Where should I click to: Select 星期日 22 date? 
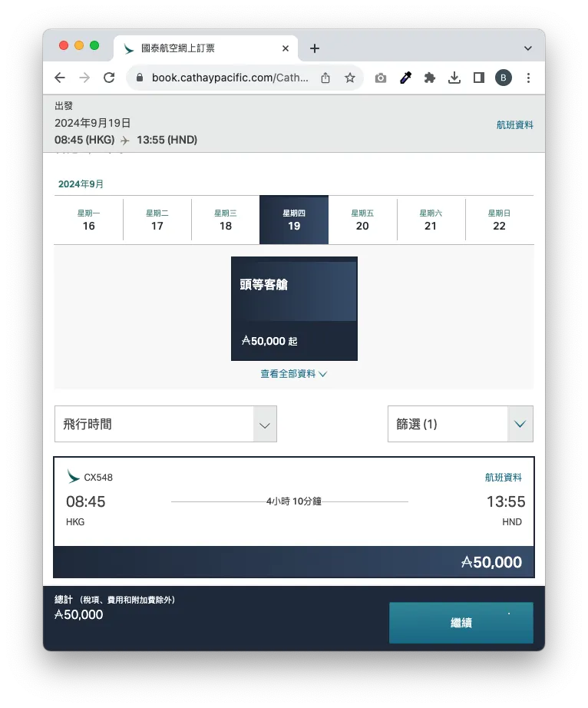(x=499, y=220)
